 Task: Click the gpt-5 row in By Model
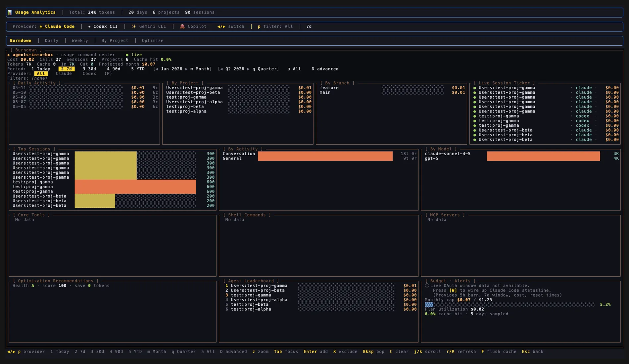click(521, 159)
